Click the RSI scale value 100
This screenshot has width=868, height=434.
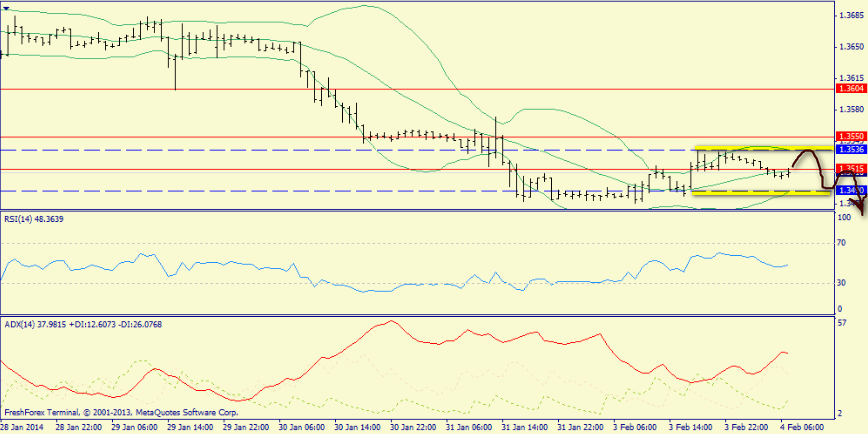tap(845, 218)
